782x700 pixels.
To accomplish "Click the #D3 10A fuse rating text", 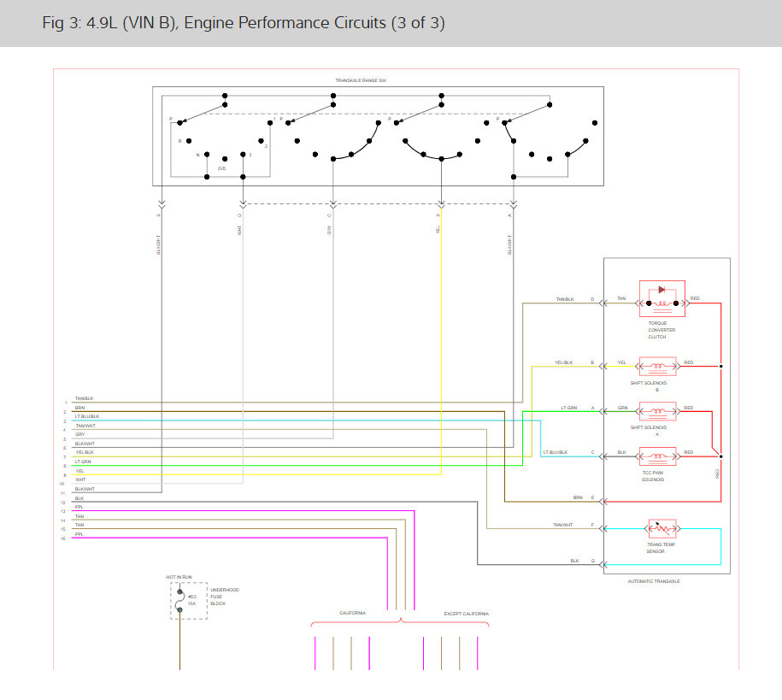I will [x=192, y=600].
